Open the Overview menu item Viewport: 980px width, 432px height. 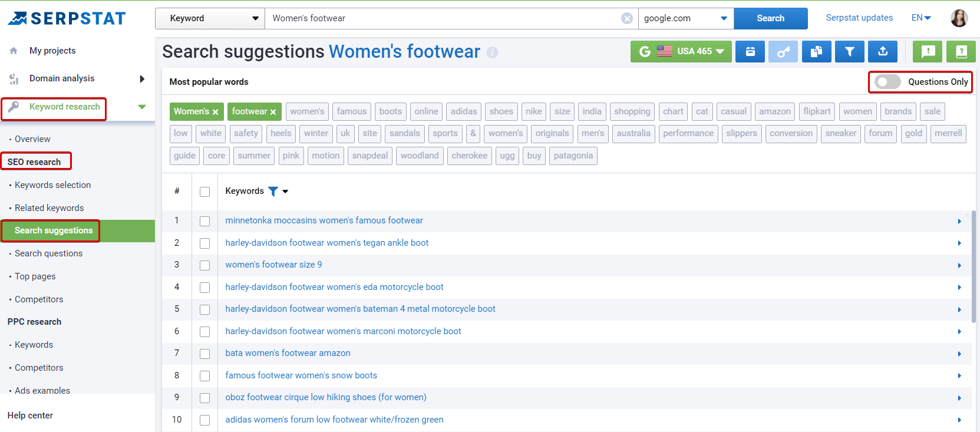pos(32,139)
